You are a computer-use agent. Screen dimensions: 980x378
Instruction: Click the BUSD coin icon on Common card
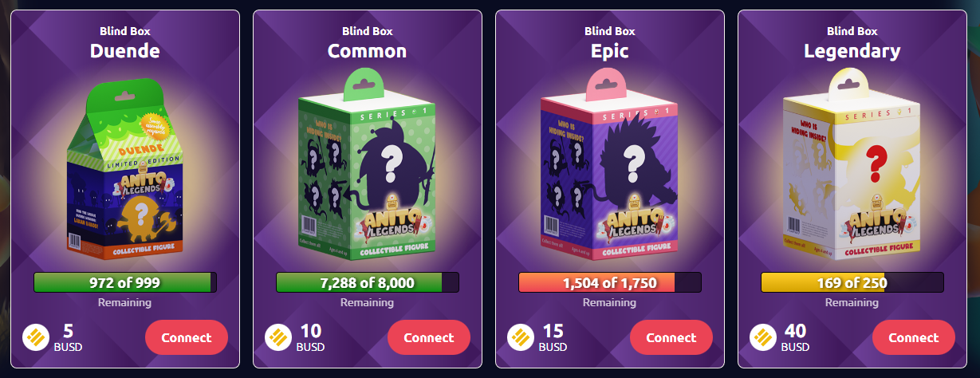277,337
